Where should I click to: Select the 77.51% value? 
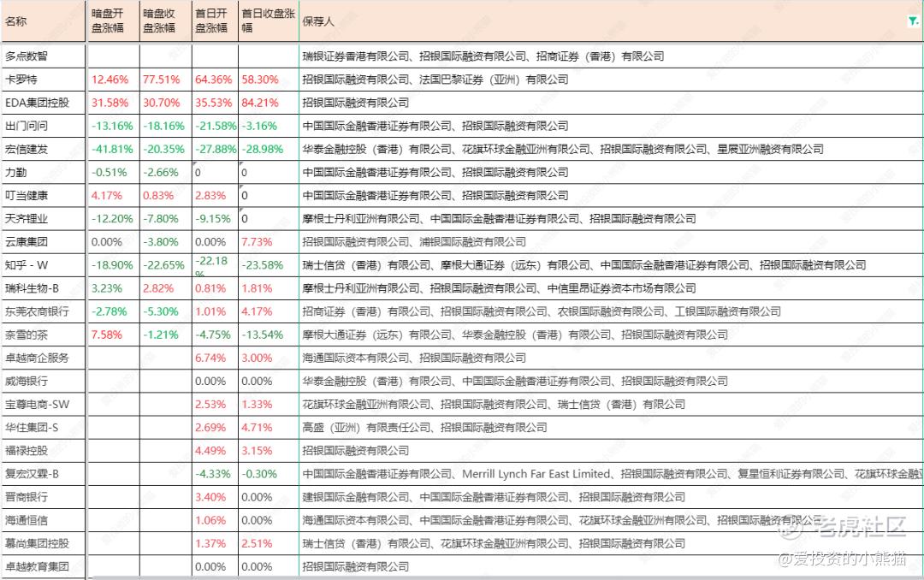coord(162,80)
